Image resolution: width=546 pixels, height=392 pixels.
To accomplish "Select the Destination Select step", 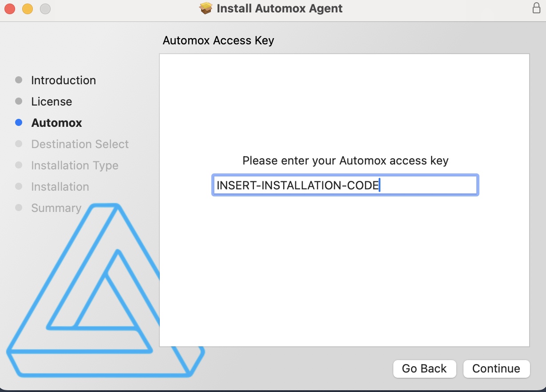I will (80, 144).
